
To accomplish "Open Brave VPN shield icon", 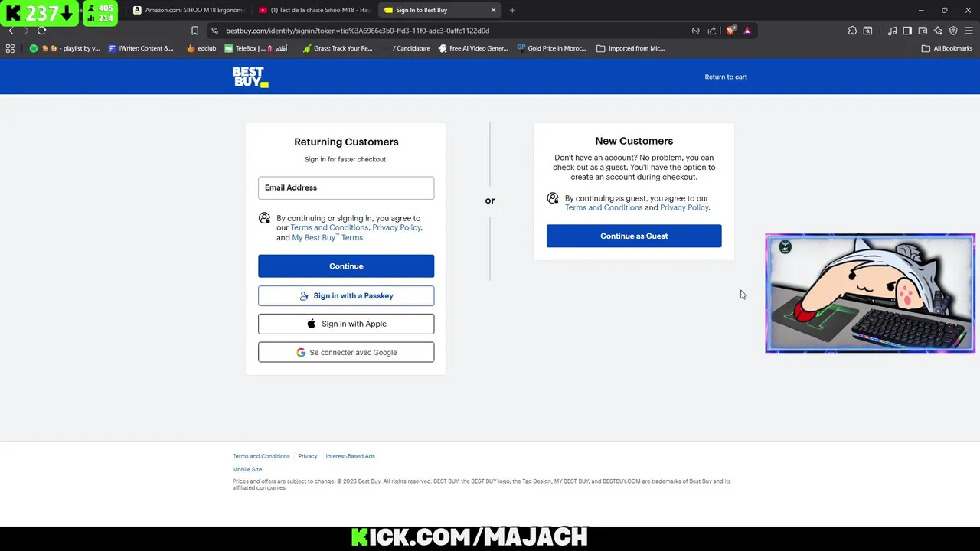I will [x=953, y=31].
